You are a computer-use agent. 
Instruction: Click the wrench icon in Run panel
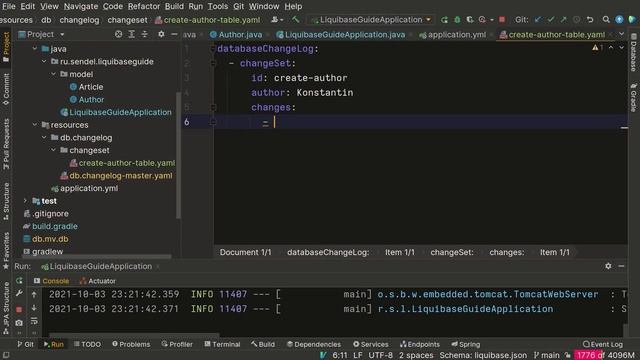[19, 294]
